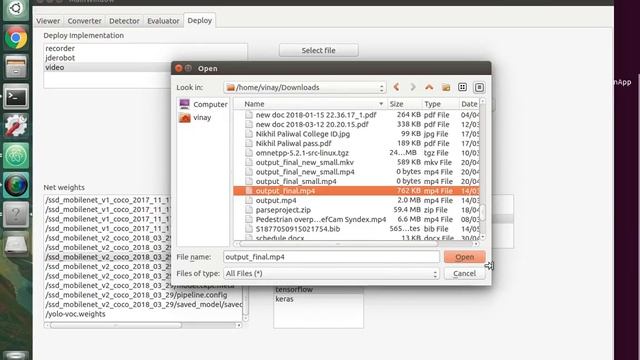Open the Files manager dock icon

16,68
